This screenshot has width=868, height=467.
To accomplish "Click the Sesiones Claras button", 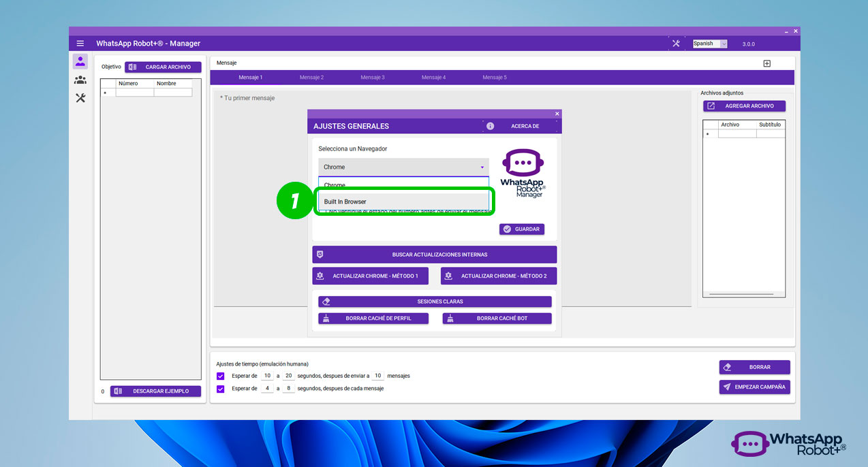I will pos(435,302).
